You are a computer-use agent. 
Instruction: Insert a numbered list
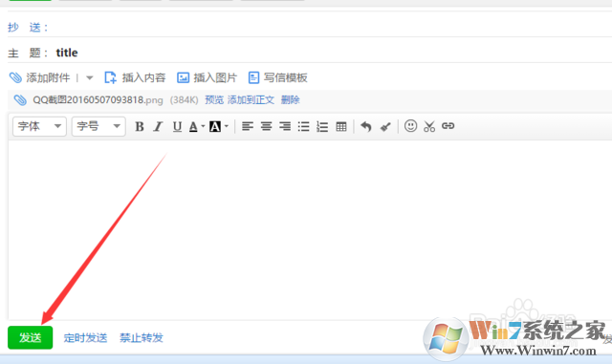(322, 126)
